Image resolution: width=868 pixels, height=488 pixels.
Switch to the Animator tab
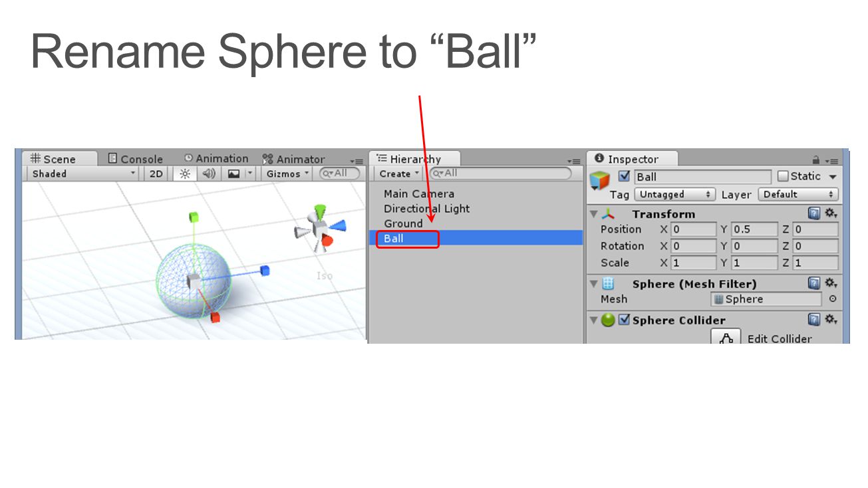(x=293, y=159)
